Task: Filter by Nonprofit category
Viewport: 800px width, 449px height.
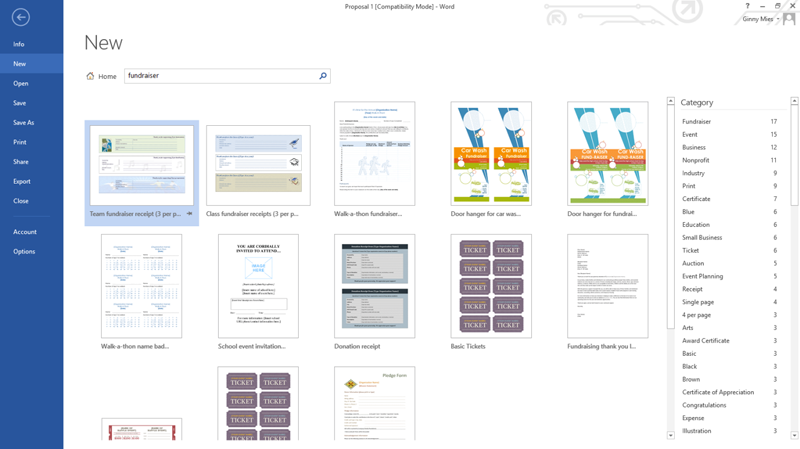Action: pos(730,160)
